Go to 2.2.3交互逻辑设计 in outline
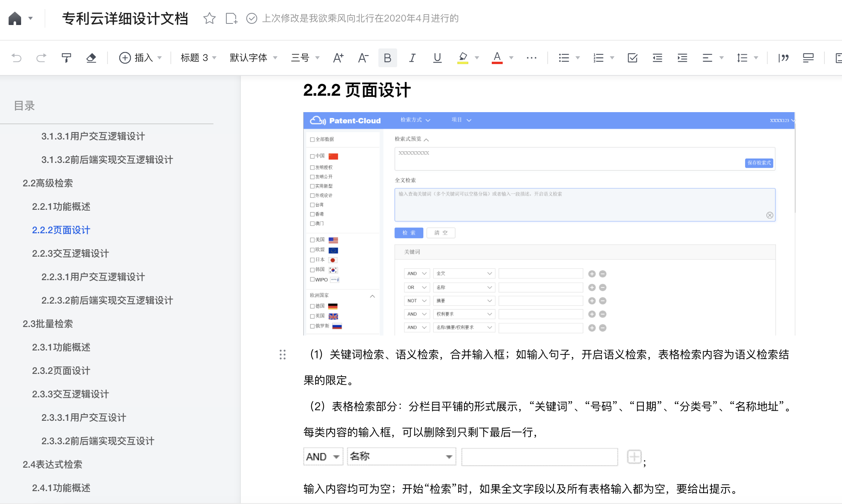The image size is (842, 504). pyautogui.click(x=70, y=254)
